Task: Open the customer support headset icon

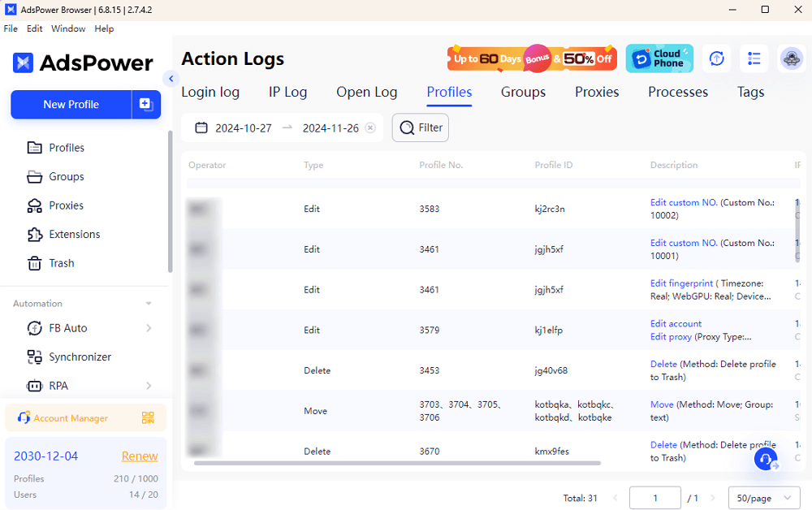Action: [765, 460]
